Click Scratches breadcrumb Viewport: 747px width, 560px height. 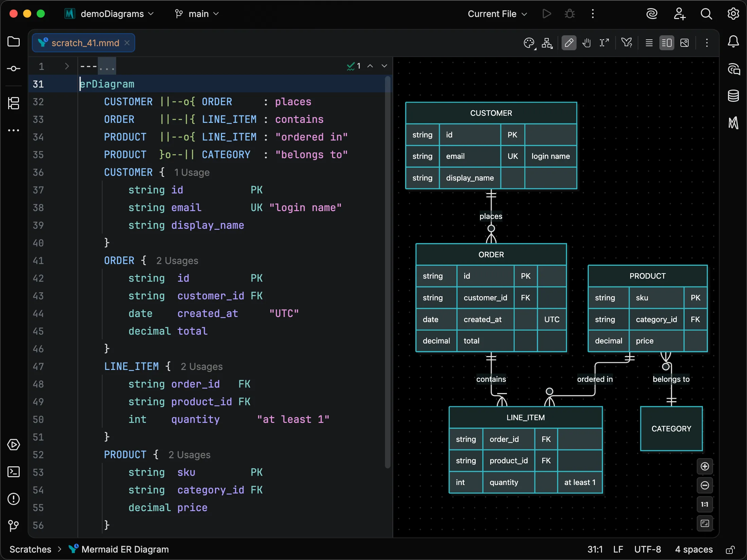[x=30, y=549]
